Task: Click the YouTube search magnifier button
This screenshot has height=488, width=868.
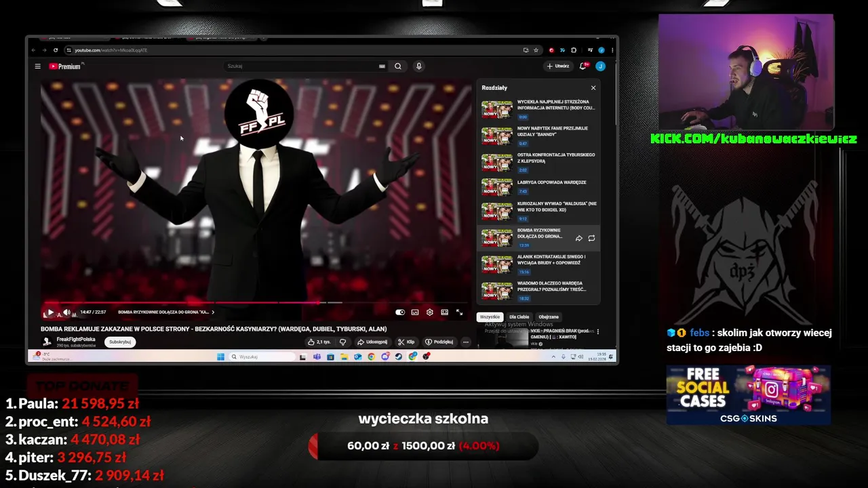Action: tap(398, 66)
